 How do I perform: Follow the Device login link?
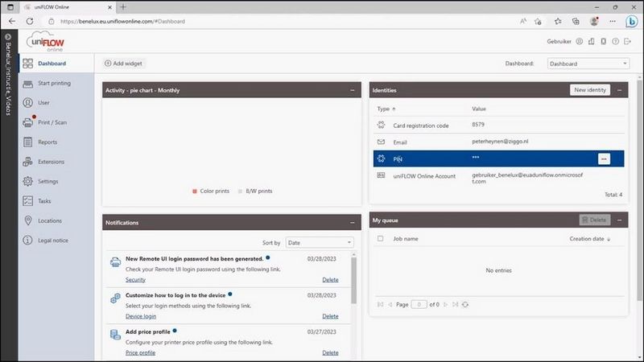141,316
